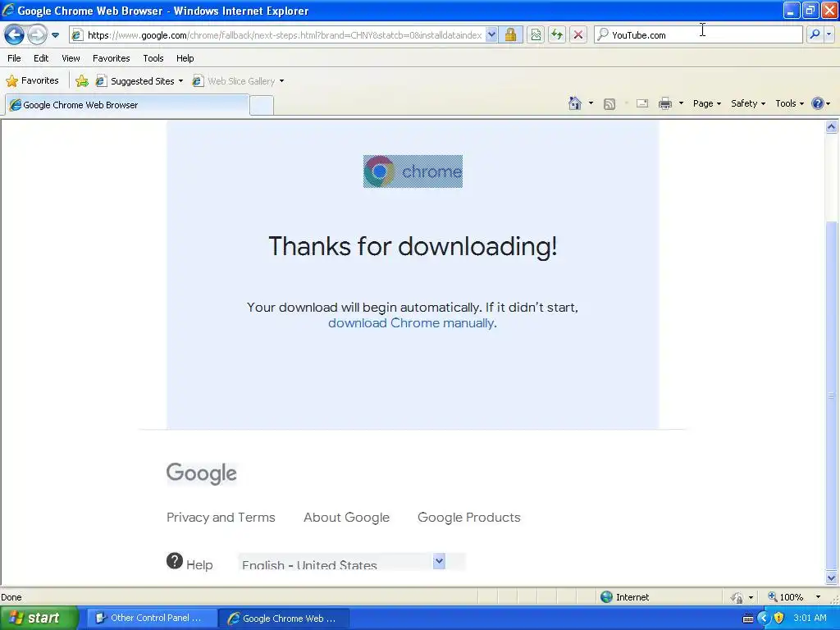Expand the Print dropdown arrow
This screenshot has width=840, height=630.
[681, 103]
